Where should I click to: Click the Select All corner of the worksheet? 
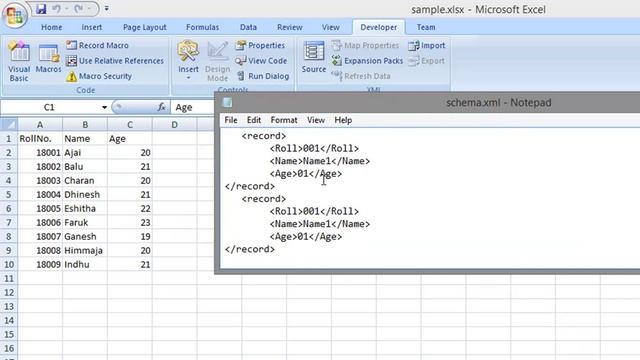(x=9, y=124)
